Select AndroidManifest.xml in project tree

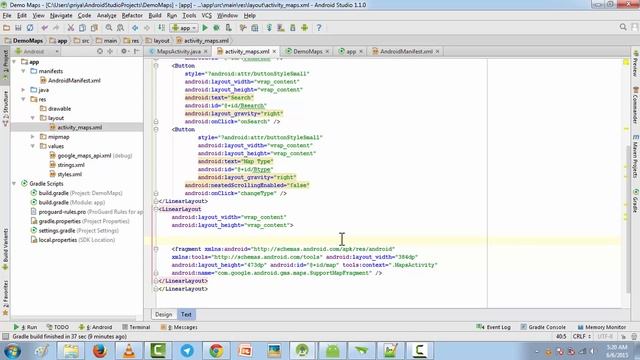pyautogui.click(x=74, y=80)
